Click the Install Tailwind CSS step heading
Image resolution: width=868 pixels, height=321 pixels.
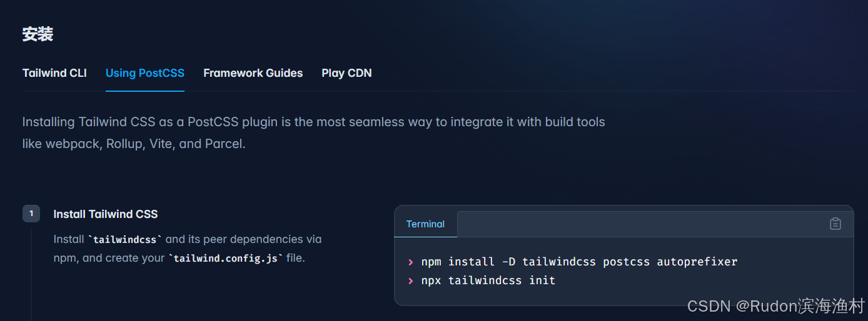(x=106, y=214)
